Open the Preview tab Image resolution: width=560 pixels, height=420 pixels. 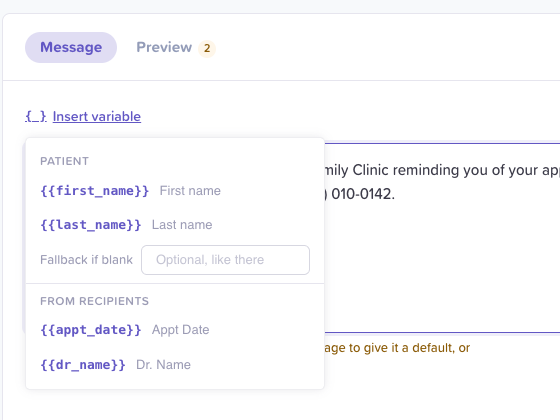point(176,48)
